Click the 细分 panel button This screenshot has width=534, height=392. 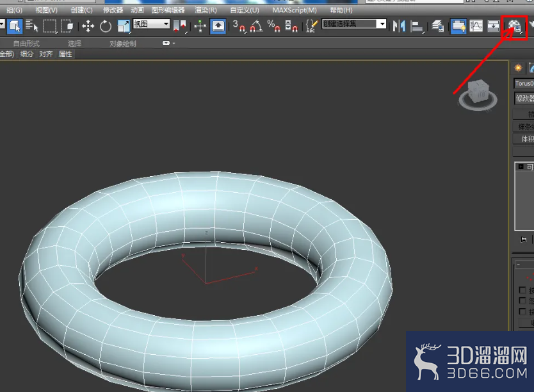pyautogui.click(x=26, y=54)
